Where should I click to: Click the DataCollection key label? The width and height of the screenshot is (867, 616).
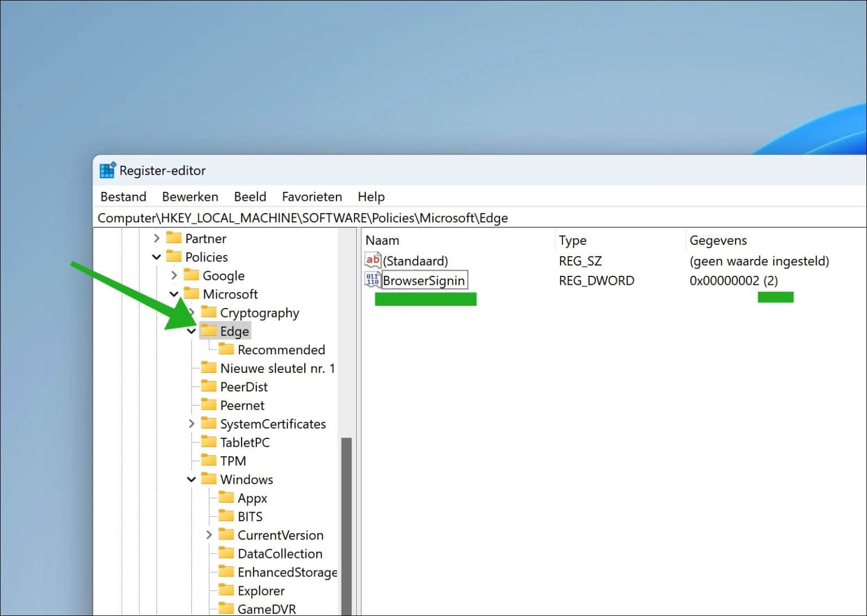point(280,553)
